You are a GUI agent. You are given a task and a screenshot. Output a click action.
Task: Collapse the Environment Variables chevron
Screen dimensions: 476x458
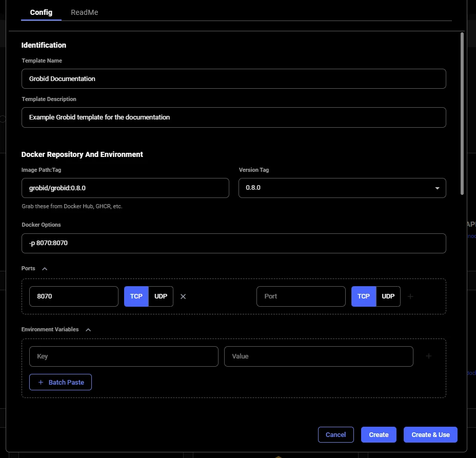[x=88, y=330]
